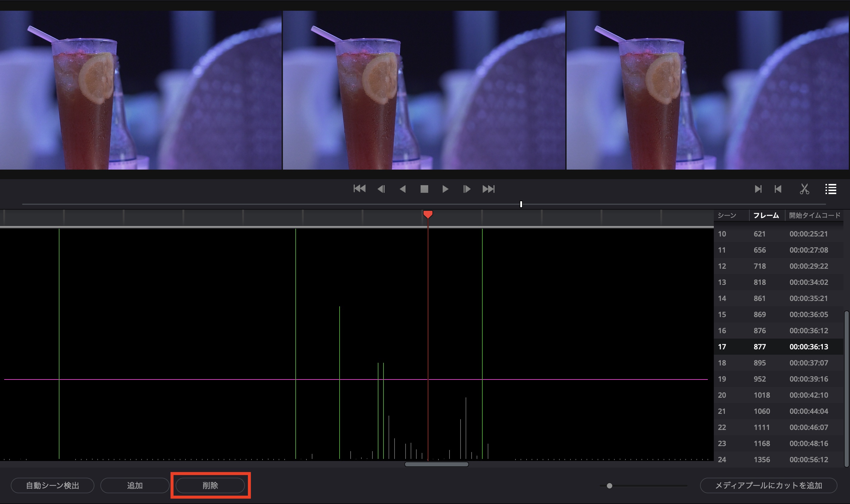Stop playback with the square icon

(424, 189)
